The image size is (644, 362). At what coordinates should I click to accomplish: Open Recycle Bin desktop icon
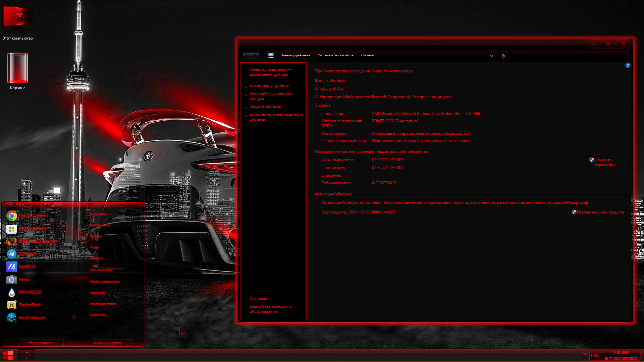(17, 71)
